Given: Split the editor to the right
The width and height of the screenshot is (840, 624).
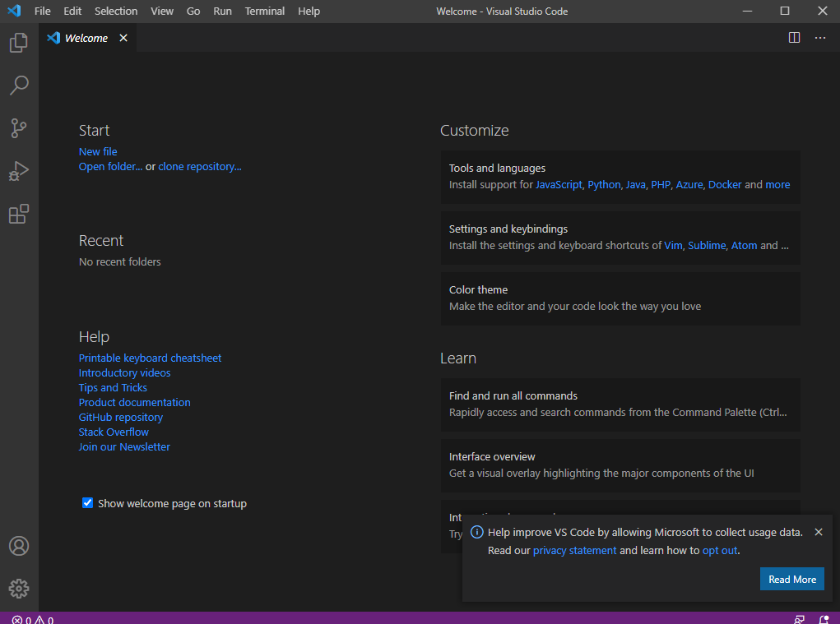Looking at the screenshot, I should [x=794, y=38].
